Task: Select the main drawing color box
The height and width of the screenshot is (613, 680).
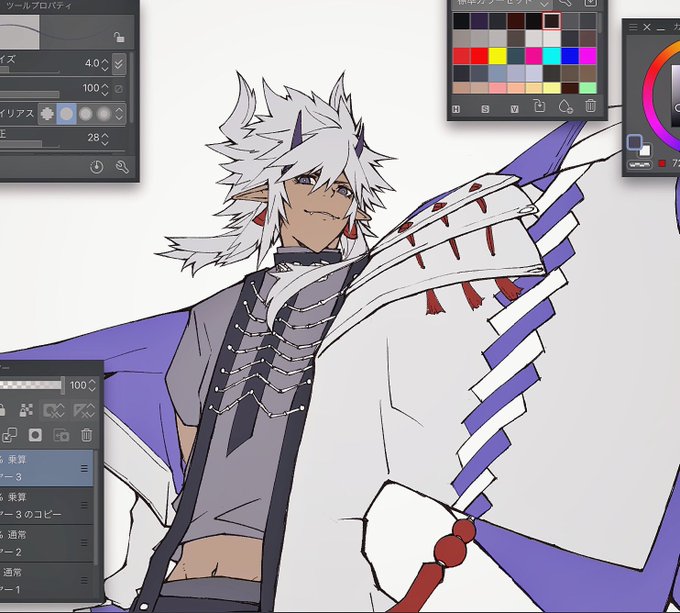Action: pyautogui.click(x=634, y=142)
